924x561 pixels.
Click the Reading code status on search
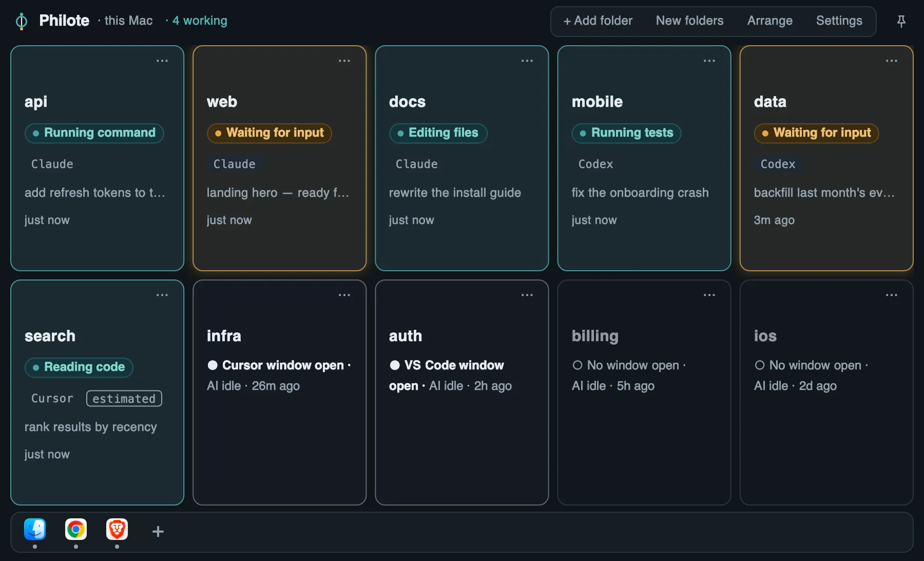click(x=79, y=367)
